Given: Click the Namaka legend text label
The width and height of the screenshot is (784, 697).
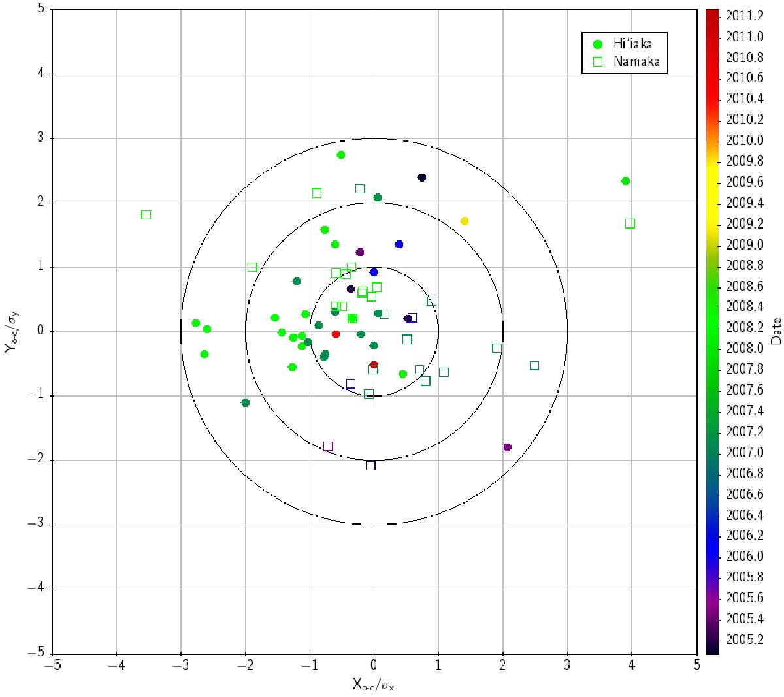Looking at the screenshot, I should pos(636,61).
